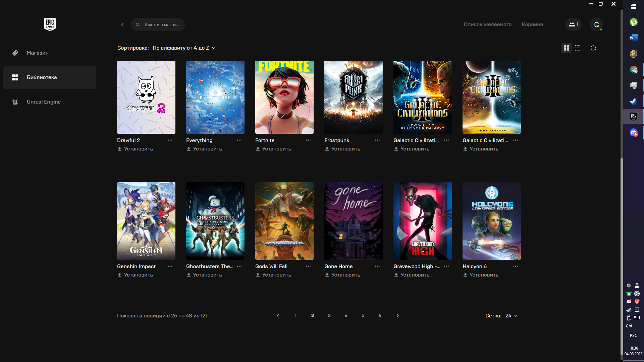Go to library page 3
The width and height of the screenshot is (644, 362).
click(x=329, y=316)
